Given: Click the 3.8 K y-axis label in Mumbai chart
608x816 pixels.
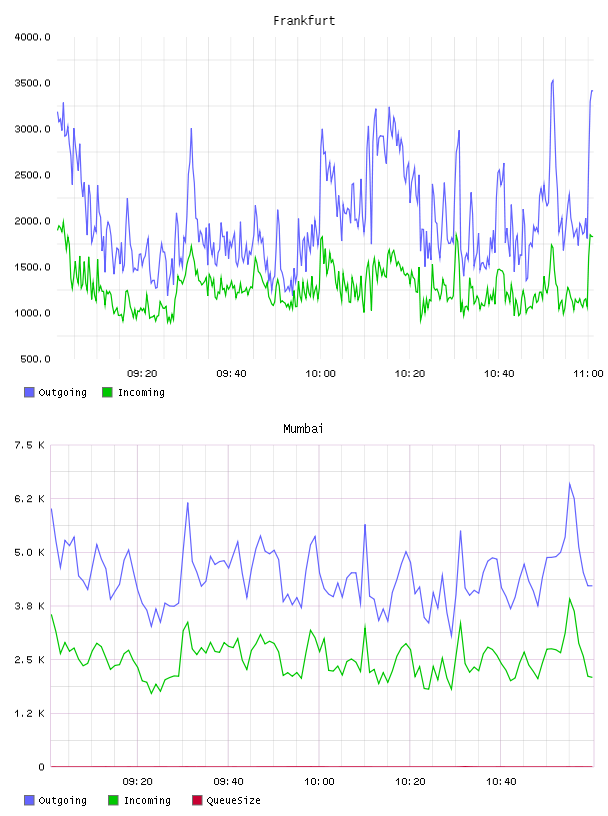Looking at the screenshot, I should tap(29, 606).
